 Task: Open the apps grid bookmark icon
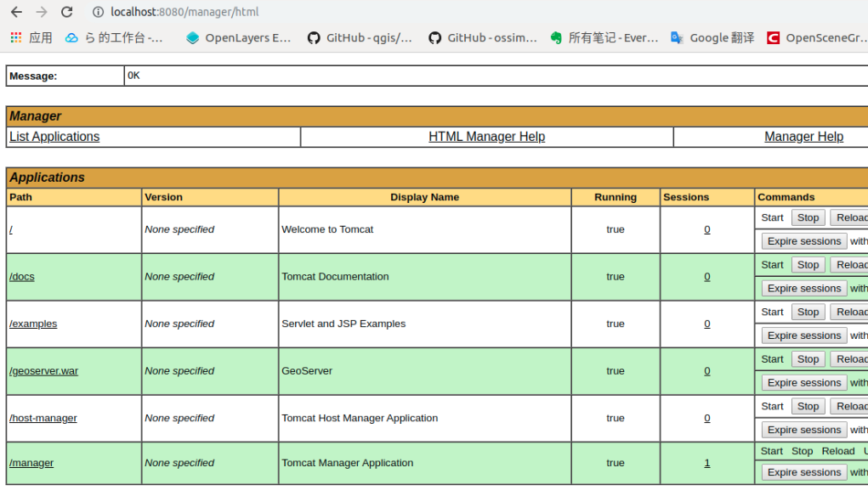(x=16, y=37)
